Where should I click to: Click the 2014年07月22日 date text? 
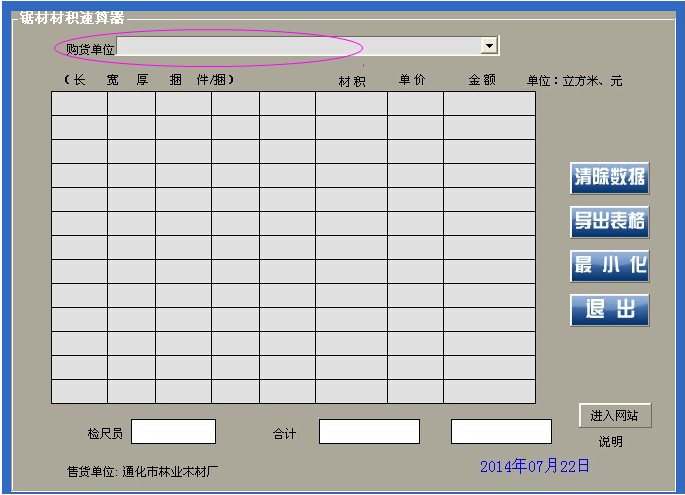pyautogui.click(x=535, y=466)
